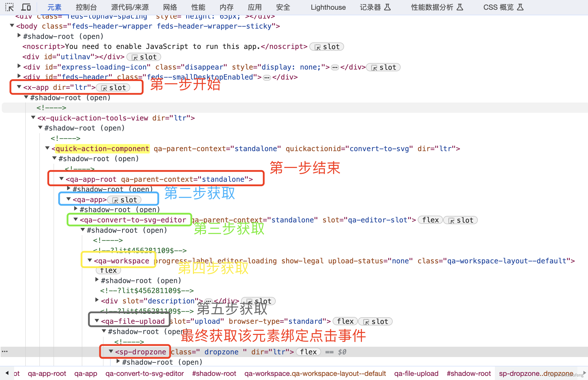The image size is (588, 380).
Task: Click the slot badge beside utilnav div
Action: click(x=144, y=57)
